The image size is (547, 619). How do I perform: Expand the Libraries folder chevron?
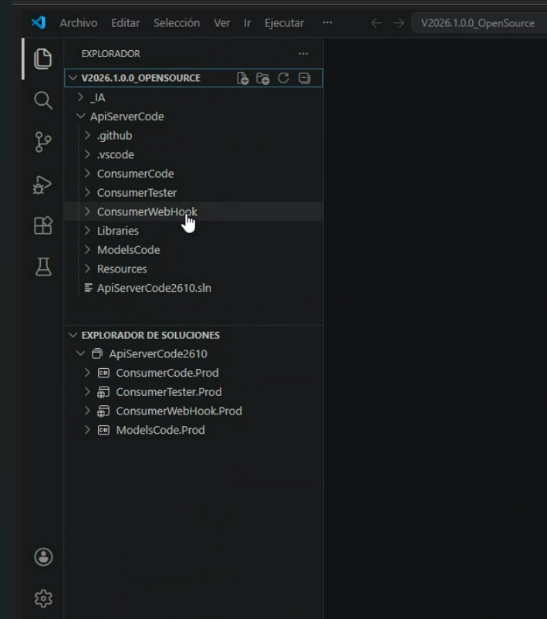click(88, 231)
